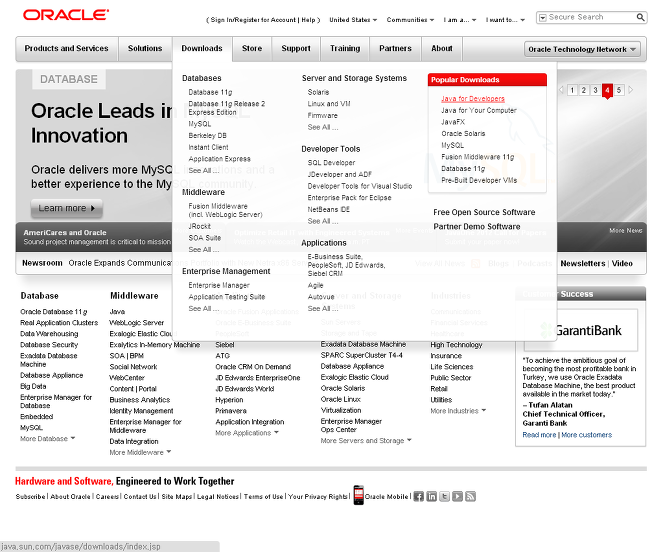
Task: Expand the 'I want to...' dropdown
Action: pos(505,20)
